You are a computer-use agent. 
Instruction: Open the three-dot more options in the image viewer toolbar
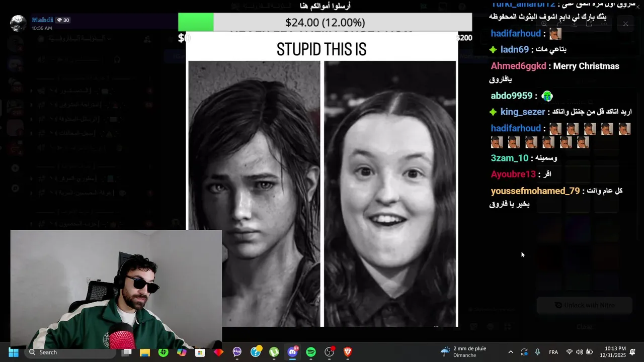click(603, 24)
